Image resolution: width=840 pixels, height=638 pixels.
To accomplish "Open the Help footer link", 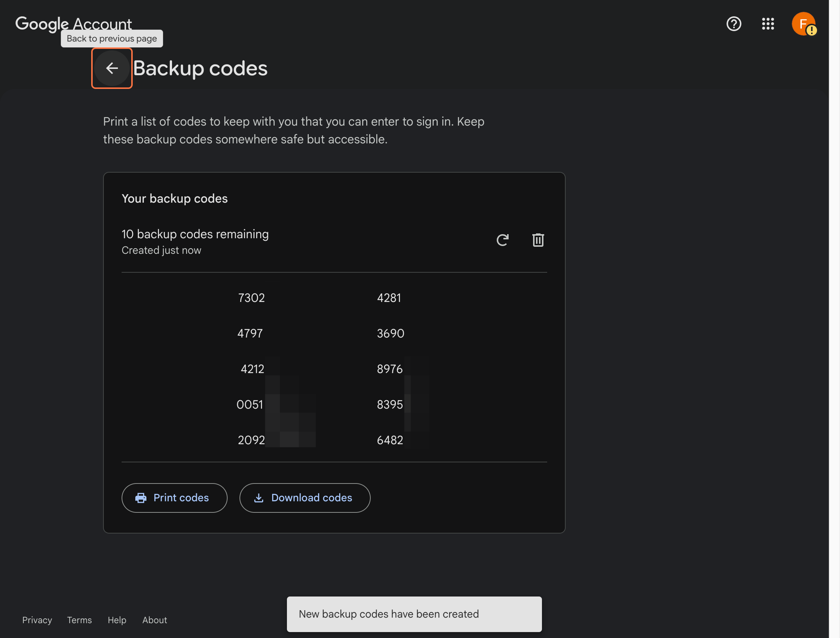I will (117, 620).
